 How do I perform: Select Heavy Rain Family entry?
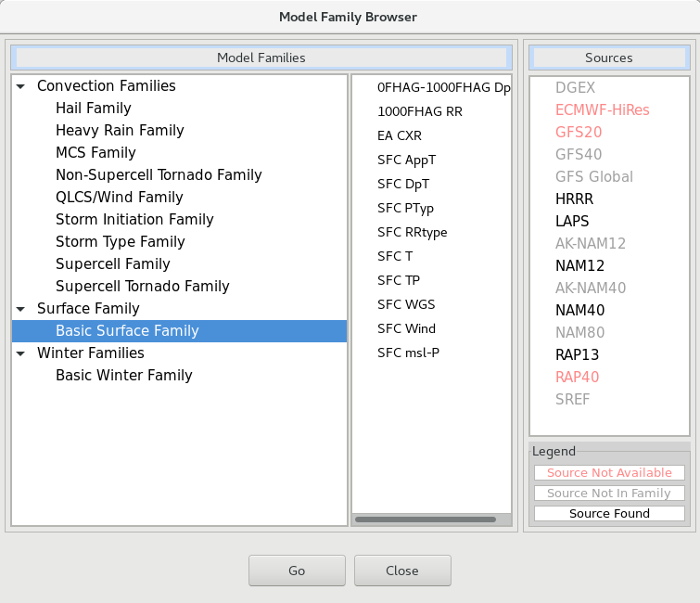tap(120, 131)
